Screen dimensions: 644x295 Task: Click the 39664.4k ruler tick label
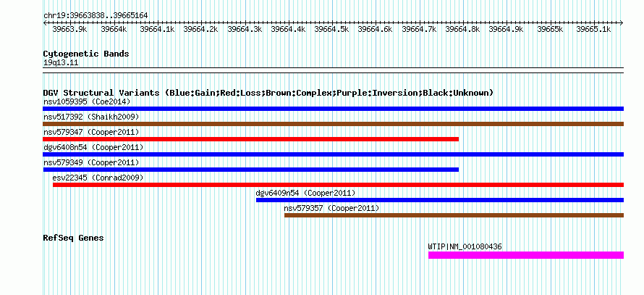pyautogui.click(x=288, y=30)
